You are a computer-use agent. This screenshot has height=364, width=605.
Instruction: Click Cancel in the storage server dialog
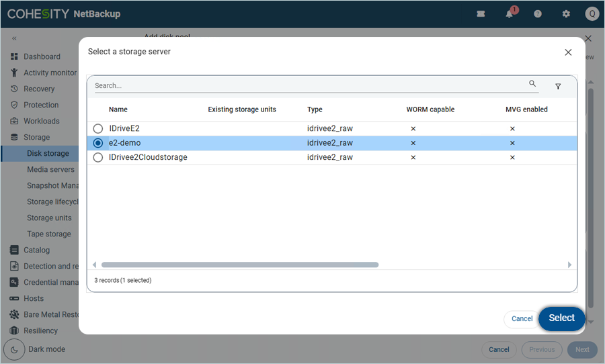tap(522, 319)
